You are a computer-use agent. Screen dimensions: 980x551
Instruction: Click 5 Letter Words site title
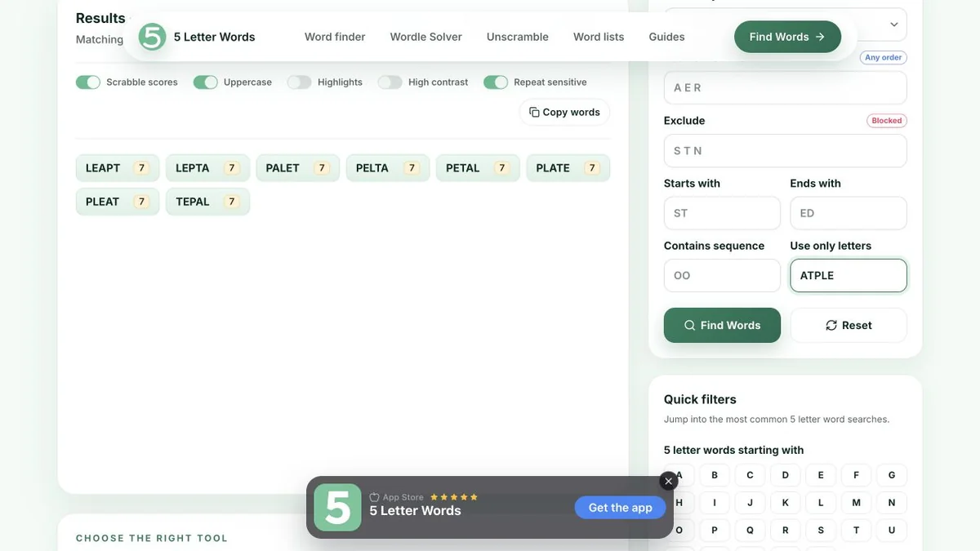[x=215, y=37]
